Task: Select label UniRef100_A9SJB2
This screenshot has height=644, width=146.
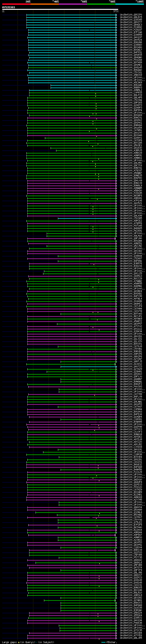Action: 131,444
